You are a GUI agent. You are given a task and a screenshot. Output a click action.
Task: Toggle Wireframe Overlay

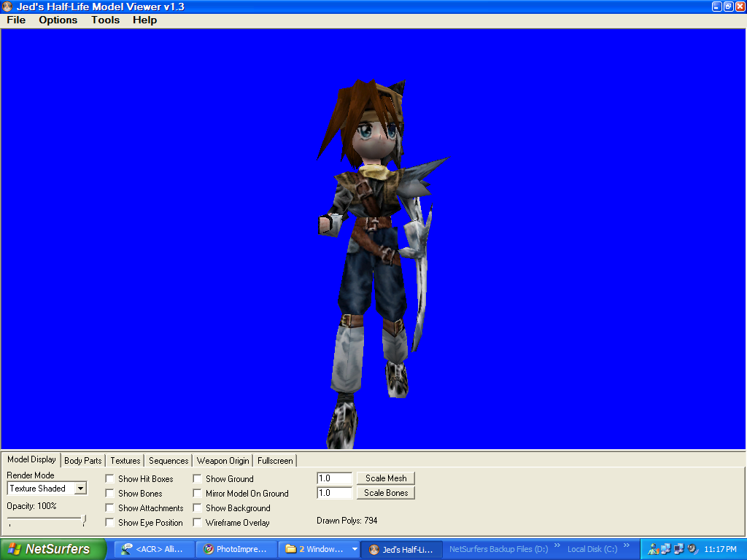pos(197,522)
